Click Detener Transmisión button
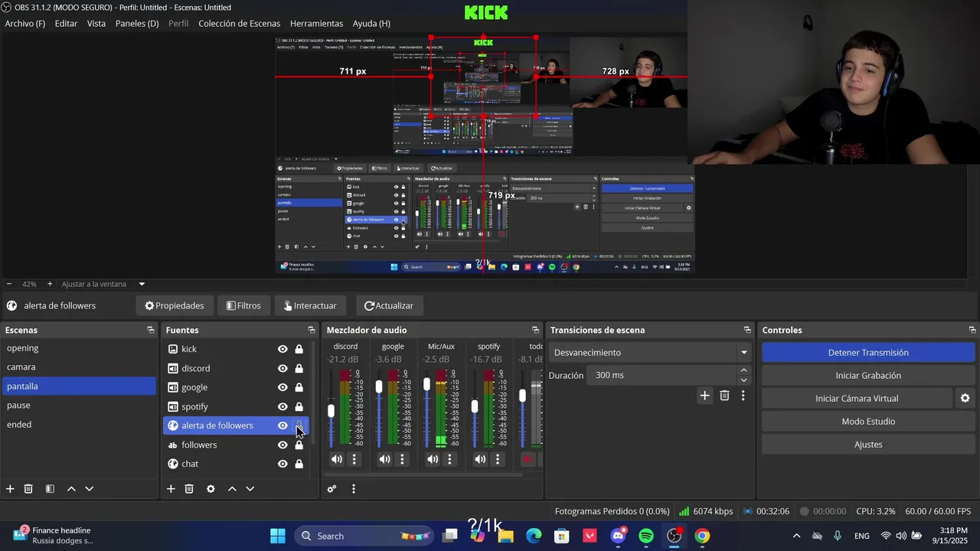The width and height of the screenshot is (980, 551). pyautogui.click(x=868, y=353)
